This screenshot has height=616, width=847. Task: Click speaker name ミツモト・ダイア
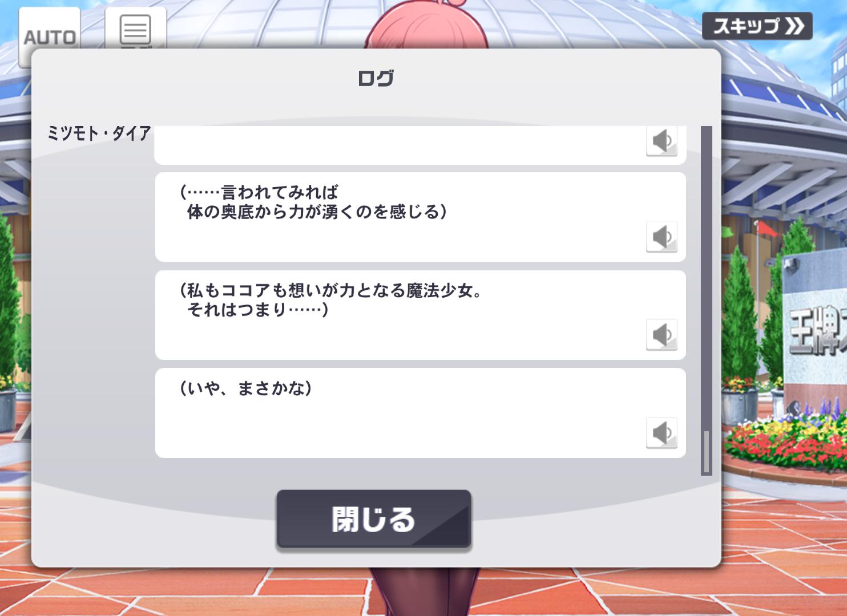coord(99,134)
